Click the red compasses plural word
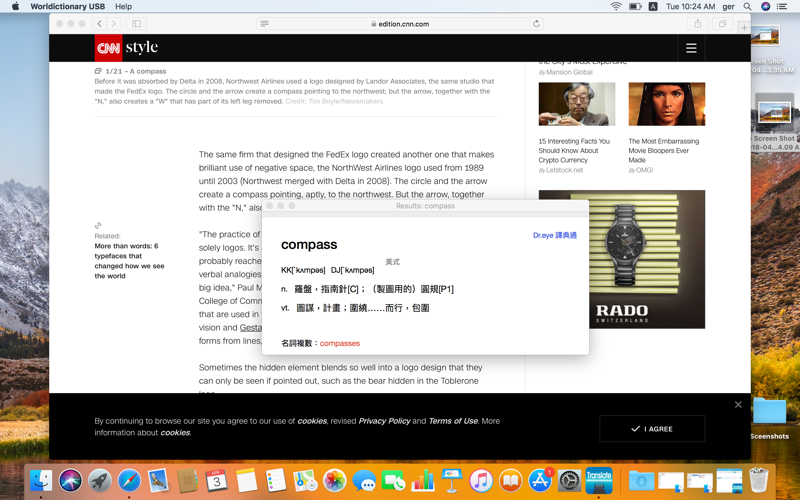Screen dimensions: 800x500 (340, 343)
